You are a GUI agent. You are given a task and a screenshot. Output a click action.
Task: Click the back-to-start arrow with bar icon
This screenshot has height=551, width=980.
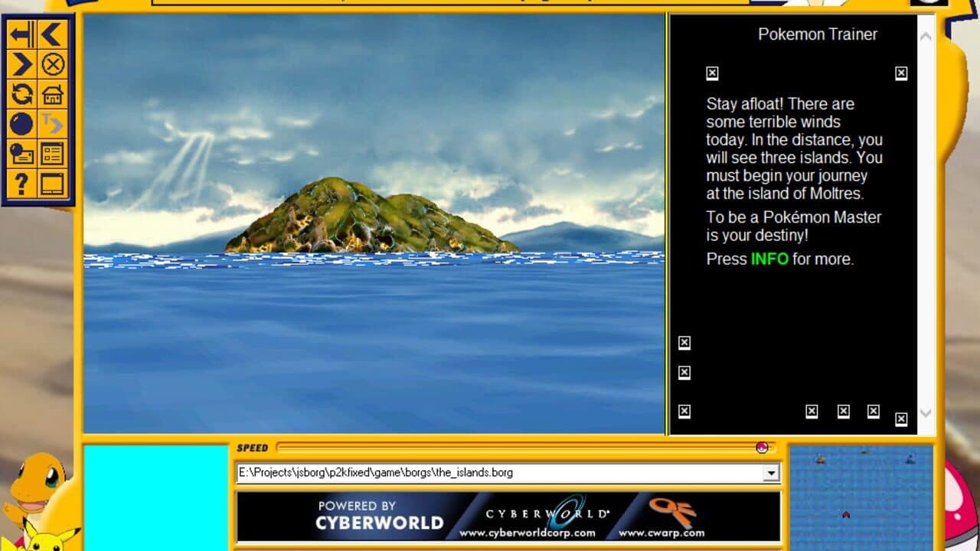pyautogui.click(x=21, y=35)
